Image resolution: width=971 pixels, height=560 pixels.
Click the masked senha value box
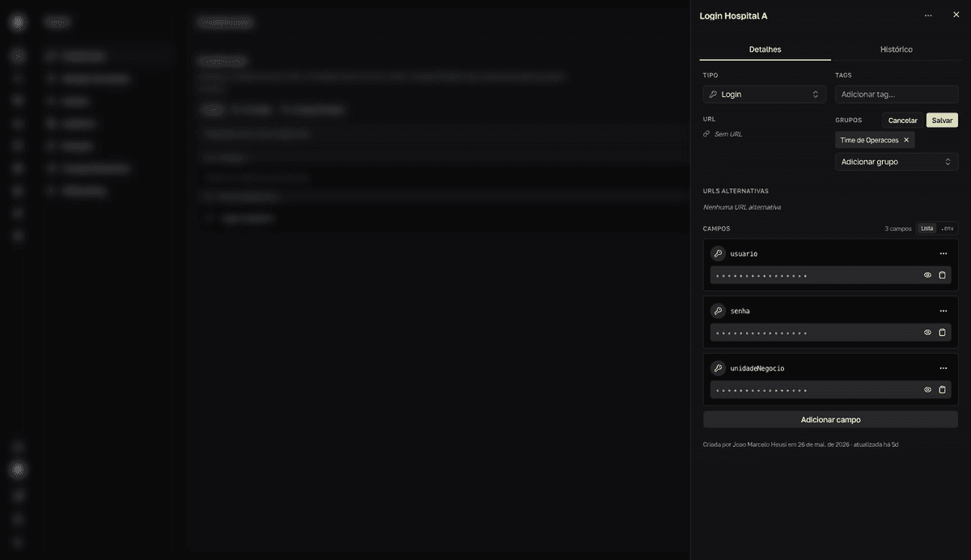tap(831, 333)
